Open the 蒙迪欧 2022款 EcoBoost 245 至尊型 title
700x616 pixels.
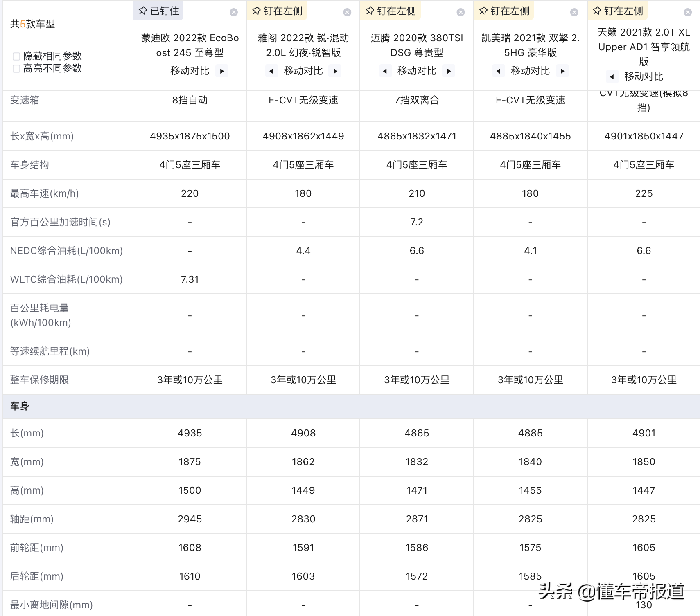click(x=190, y=45)
